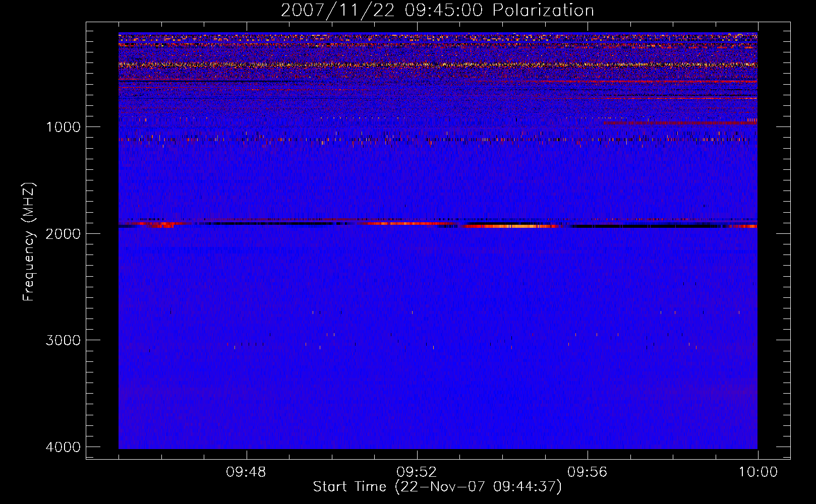The width and height of the screenshot is (816, 504).
Task: Click the '09:48' time tick label
Action: (246, 472)
